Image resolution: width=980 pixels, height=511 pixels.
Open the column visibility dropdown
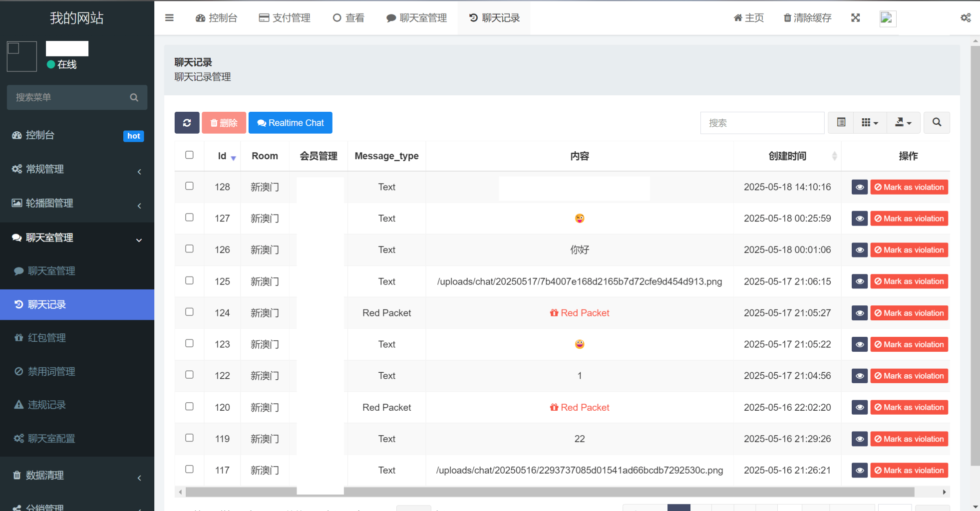pyautogui.click(x=870, y=123)
